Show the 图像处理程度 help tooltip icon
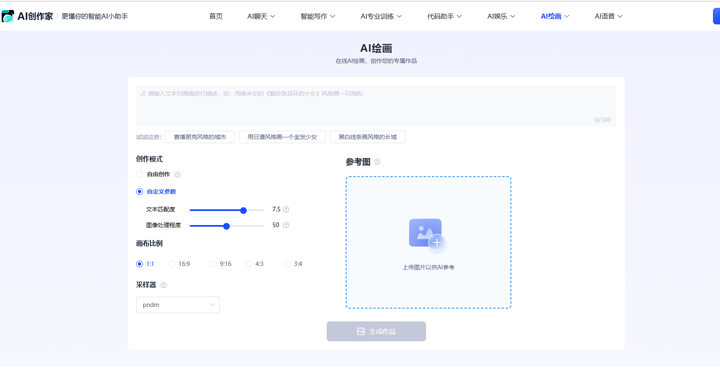Screen dimensions: 720x381 click(x=286, y=225)
